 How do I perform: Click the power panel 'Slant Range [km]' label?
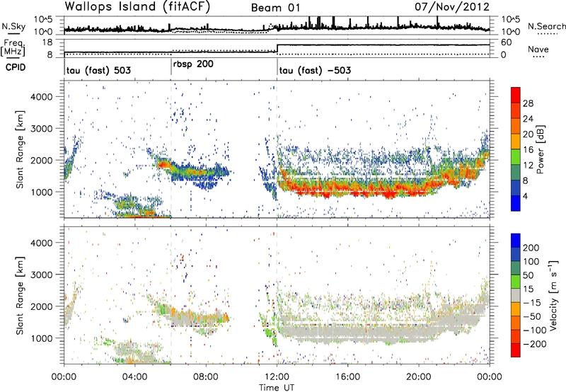(20, 149)
